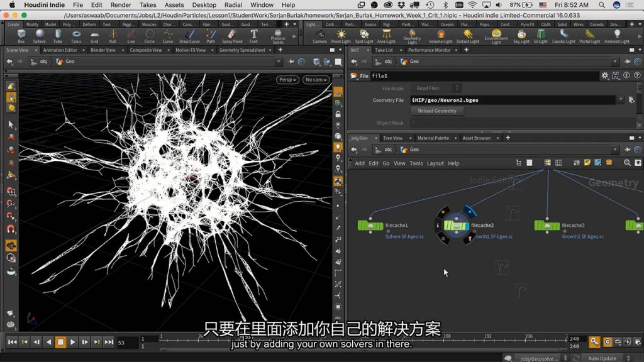This screenshot has width=644, height=362.
Task: Expand the viewport path bar dropdown
Action: point(279,62)
